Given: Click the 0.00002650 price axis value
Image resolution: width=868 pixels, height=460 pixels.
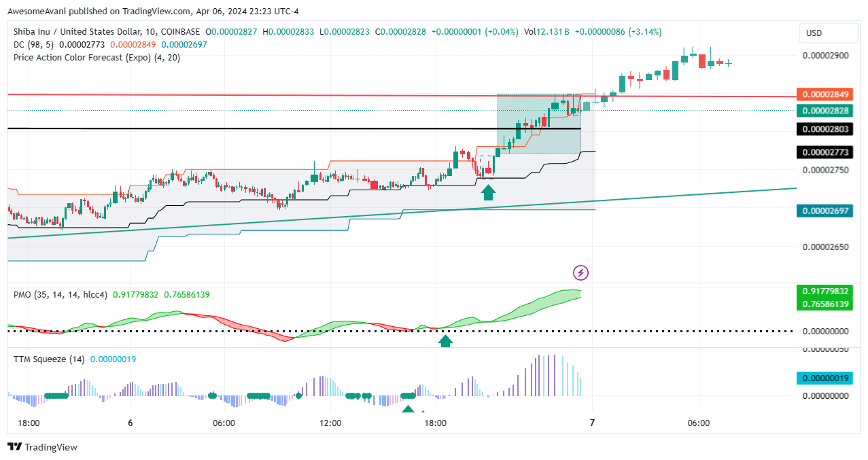Looking at the screenshot, I should pyautogui.click(x=826, y=247).
